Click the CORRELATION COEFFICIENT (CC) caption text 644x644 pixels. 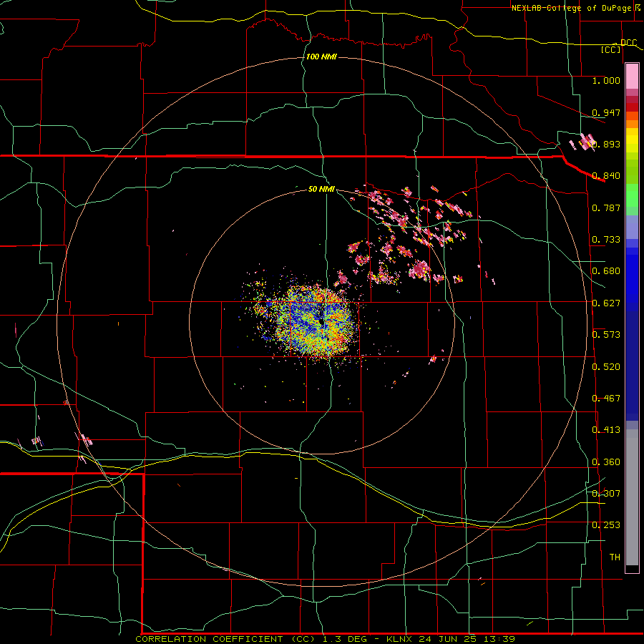pos(226,639)
